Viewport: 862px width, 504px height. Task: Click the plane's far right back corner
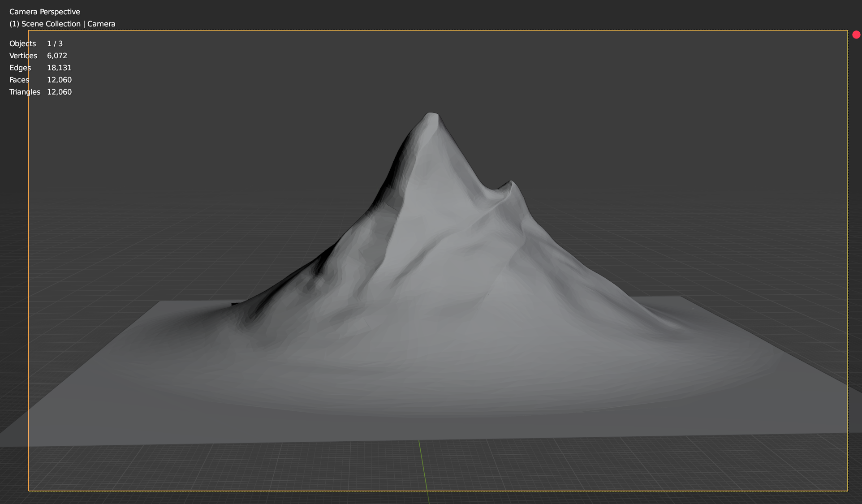[x=680, y=297]
